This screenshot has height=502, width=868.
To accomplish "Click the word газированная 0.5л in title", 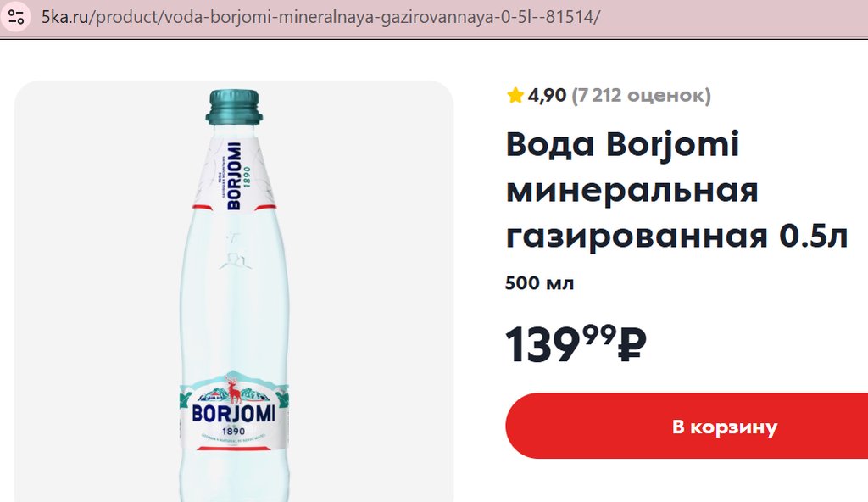I will coord(677,236).
